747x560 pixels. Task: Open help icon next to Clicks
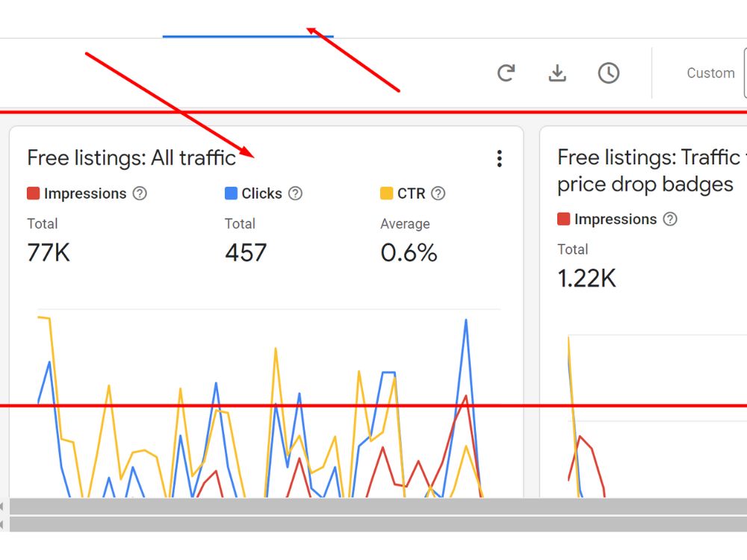pos(295,193)
